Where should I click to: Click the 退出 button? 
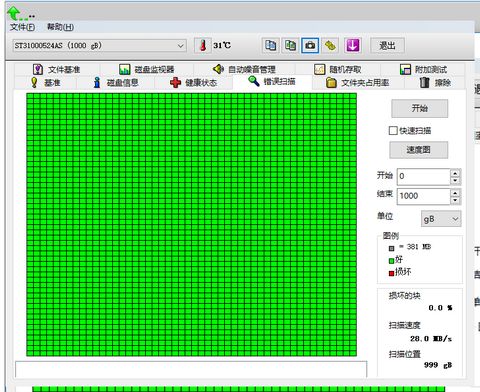point(388,45)
